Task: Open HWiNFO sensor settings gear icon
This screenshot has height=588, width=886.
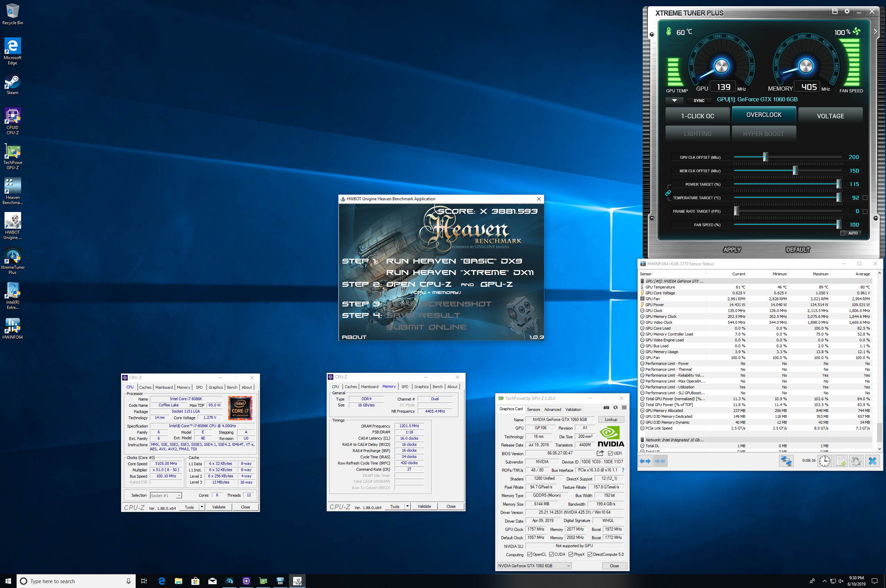Action: (x=856, y=461)
